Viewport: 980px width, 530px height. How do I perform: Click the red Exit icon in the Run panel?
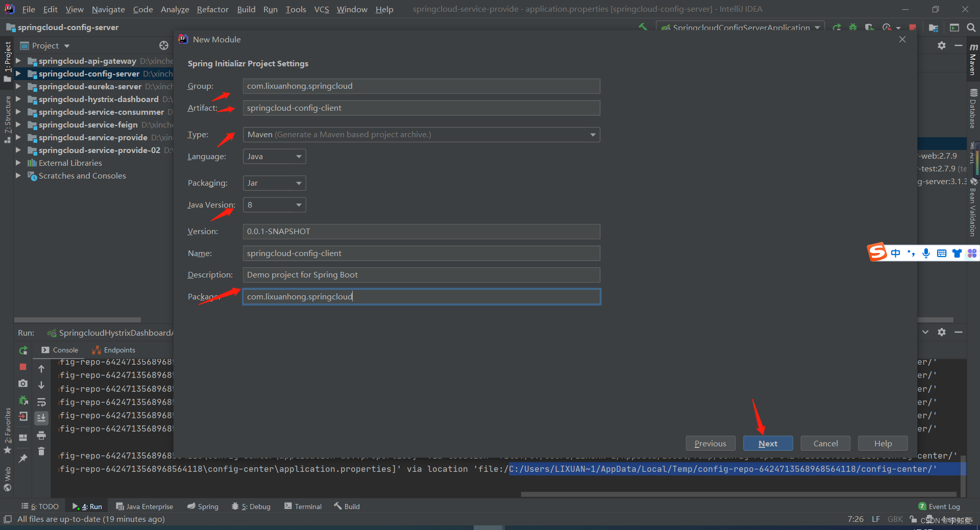pyautogui.click(x=23, y=417)
